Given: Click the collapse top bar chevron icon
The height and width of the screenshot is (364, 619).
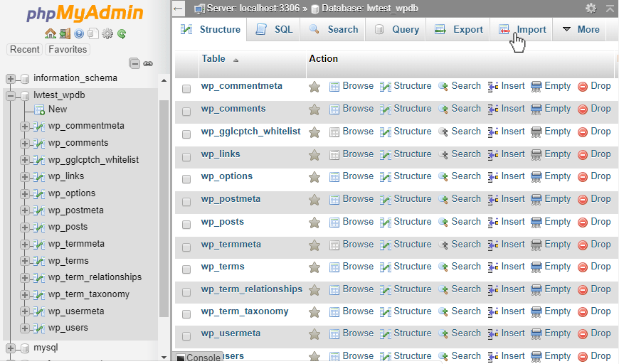Looking at the screenshot, I should (610, 9).
